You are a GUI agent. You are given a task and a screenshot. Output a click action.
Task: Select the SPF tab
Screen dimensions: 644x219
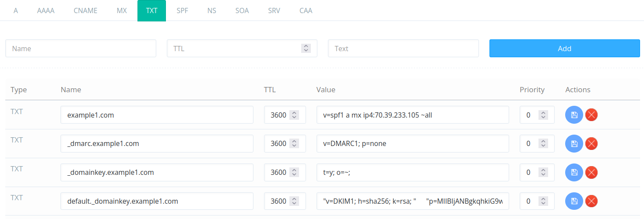pyautogui.click(x=182, y=10)
